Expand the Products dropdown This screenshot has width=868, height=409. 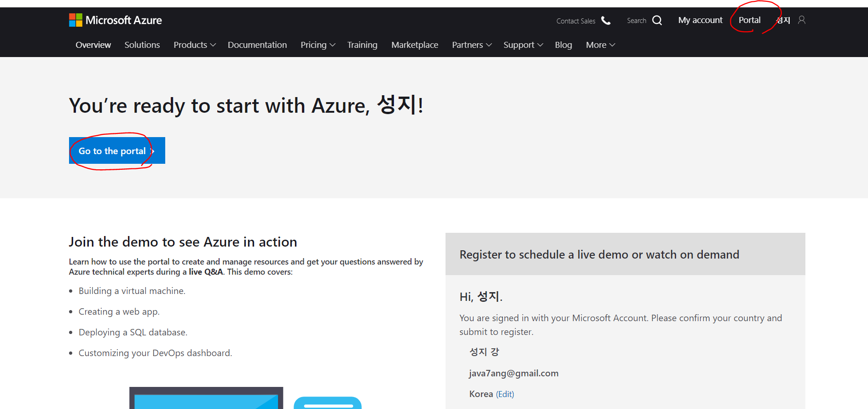[x=194, y=45]
